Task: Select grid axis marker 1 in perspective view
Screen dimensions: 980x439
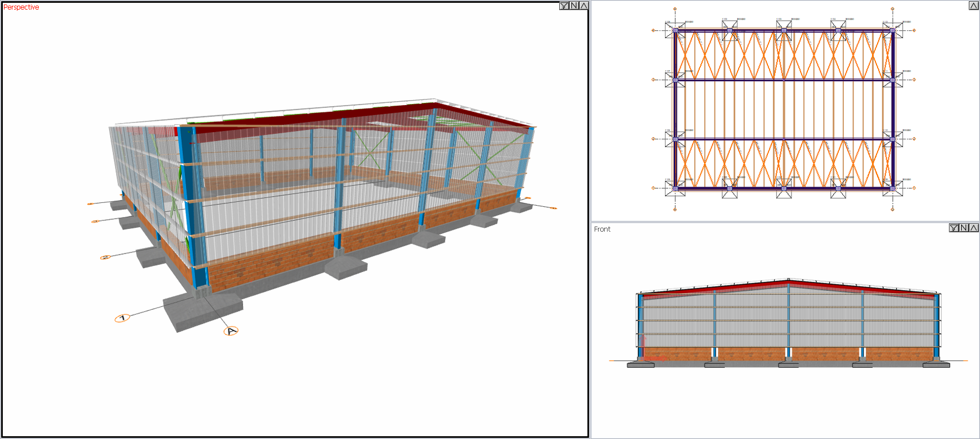Action: (122, 318)
